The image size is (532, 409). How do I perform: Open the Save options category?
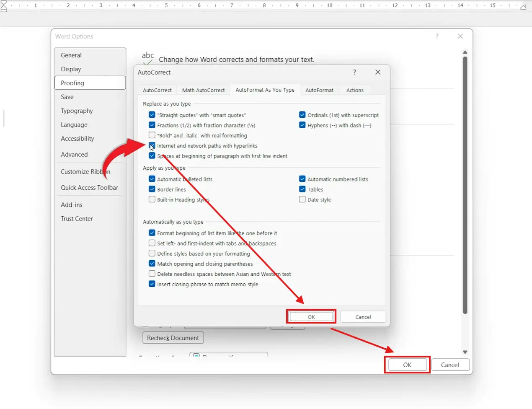pos(90,96)
